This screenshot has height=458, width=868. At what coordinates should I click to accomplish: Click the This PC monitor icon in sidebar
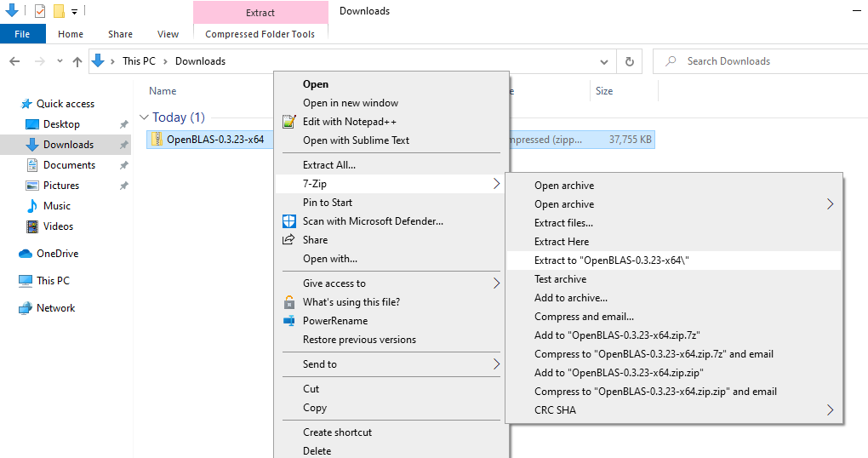pyautogui.click(x=26, y=281)
